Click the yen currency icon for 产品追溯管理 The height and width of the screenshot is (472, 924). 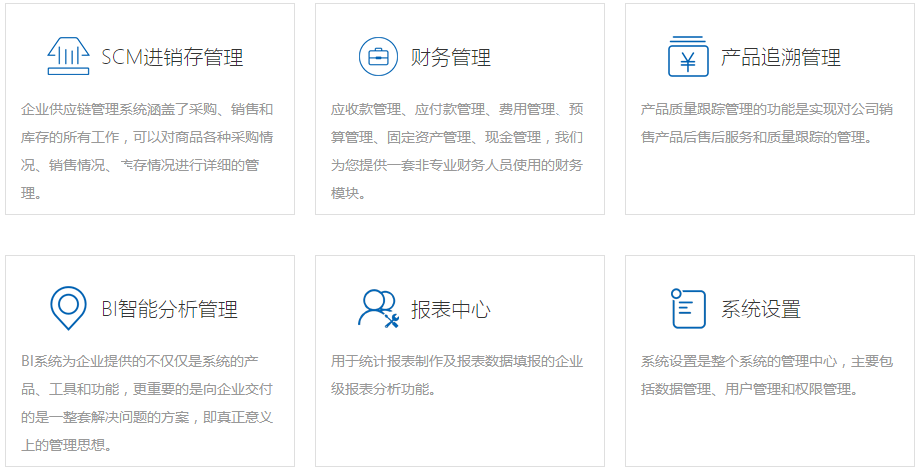pos(688,56)
